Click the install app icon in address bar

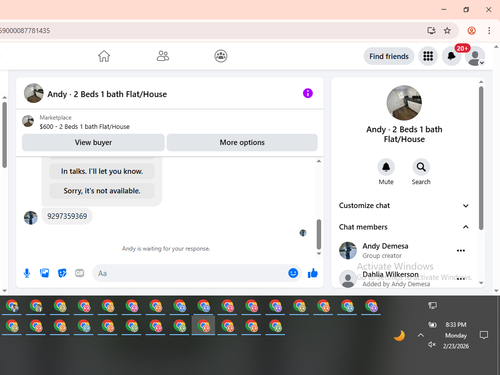pyautogui.click(x=431, y=31)
